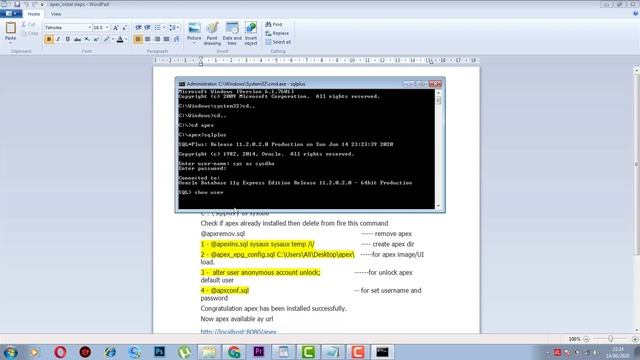Image resolution: width=640 pixels, height=360 pixels.
Task: Open the font size dropdown
Action: pos(107,28)
